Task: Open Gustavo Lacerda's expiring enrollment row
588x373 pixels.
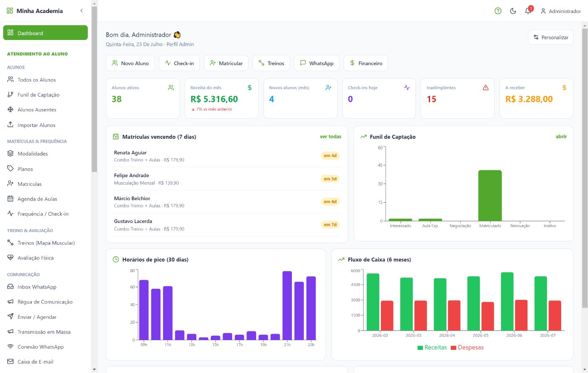Action: coord(227,225)
